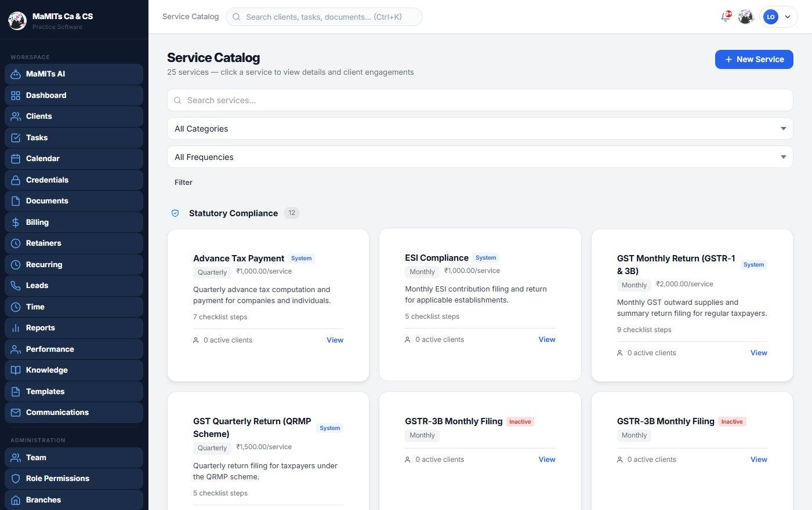The image size is (812, 510).
Task: Click the Quarterly tag on Advance Tax Payment
Action: tap(212, 272)
